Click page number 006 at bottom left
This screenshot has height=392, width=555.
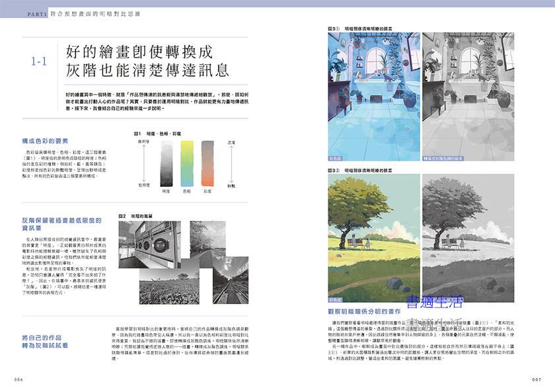pos(18,379)
